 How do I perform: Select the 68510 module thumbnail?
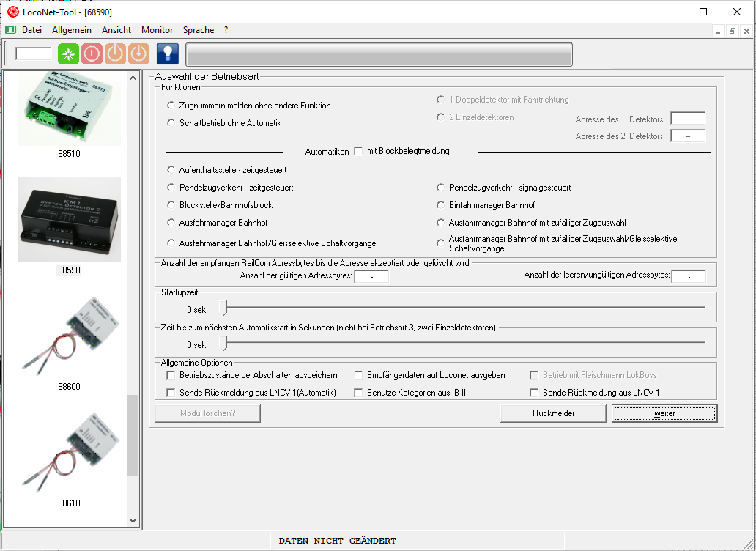pos(69,110)
